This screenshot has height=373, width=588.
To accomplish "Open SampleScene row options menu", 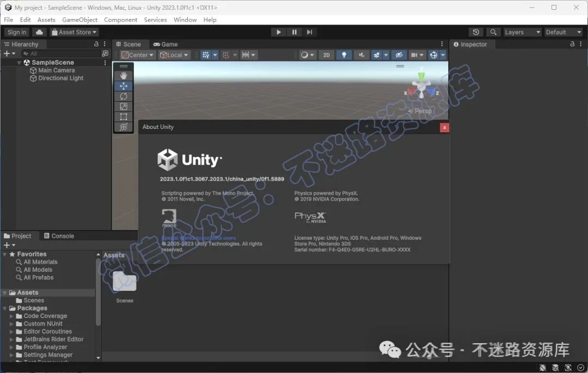I will coord(105,63).
